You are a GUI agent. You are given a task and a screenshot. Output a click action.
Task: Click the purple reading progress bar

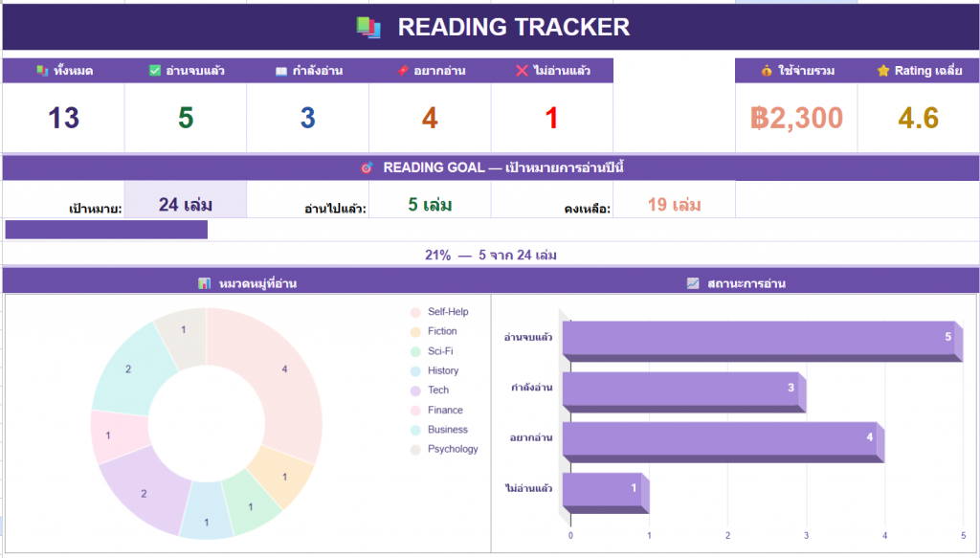[106, 230]
